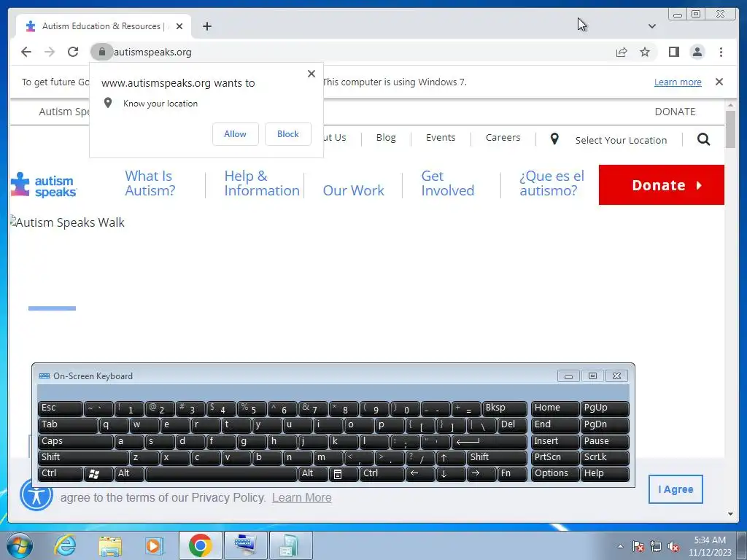Close the Windows 7 warning infobar
The width and height of the screenshot is (747, 560).
click(719, 82)
